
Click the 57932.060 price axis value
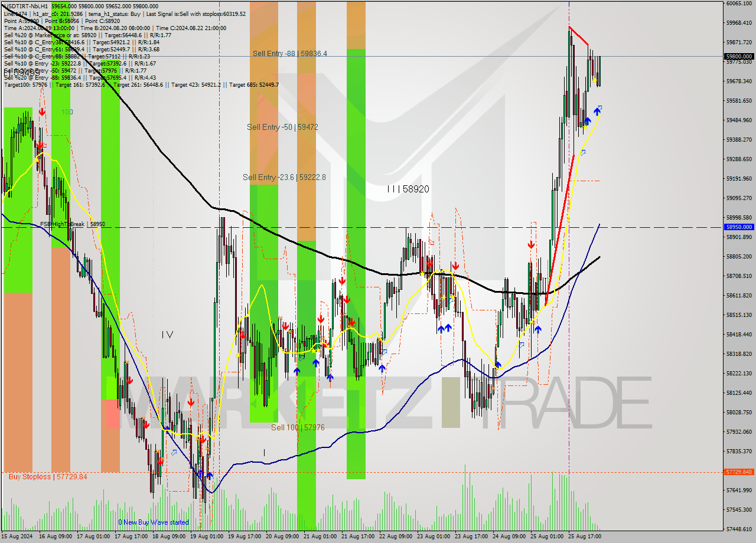point(739,432)
